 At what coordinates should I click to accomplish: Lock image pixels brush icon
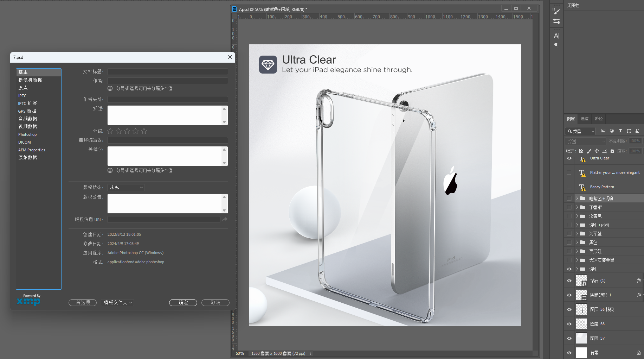[589, 151]
